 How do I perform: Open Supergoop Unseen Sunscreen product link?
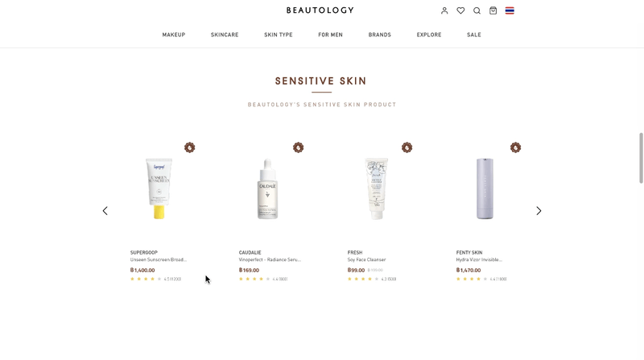(159, 259)
